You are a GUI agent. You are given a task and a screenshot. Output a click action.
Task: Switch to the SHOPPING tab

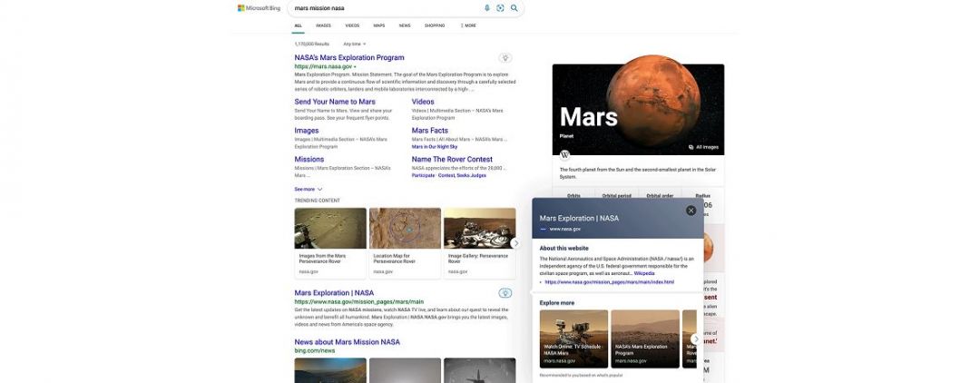(x=435, y=25)
